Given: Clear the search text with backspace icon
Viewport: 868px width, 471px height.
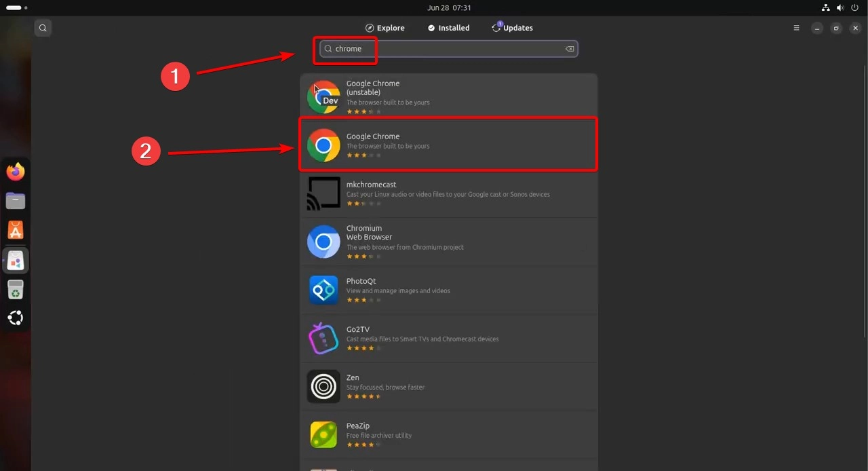Looking at the screenshot, I should (570, 49).
